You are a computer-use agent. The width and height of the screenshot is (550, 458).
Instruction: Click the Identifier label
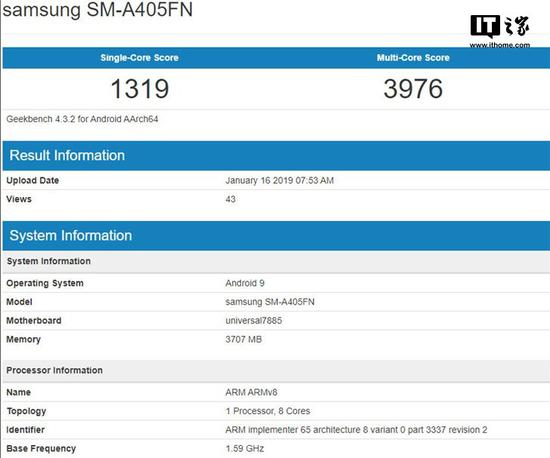click(x=25, y=430)
